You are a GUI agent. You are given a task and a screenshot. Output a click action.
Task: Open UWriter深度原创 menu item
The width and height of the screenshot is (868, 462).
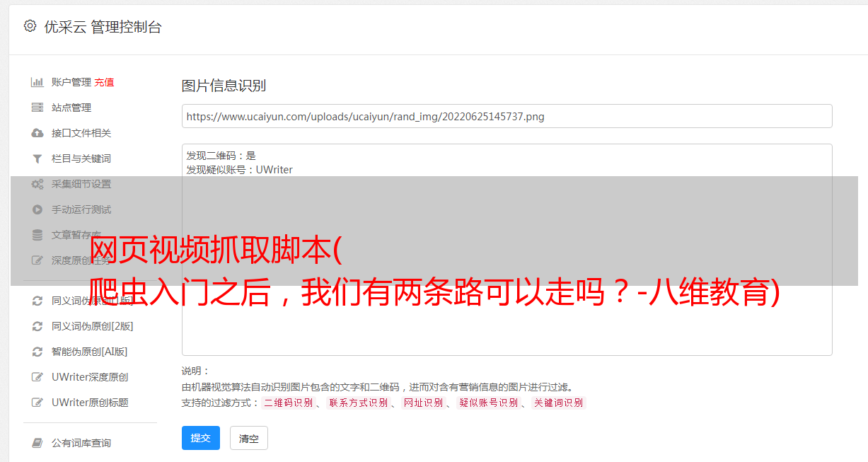[x=90, y=377]
